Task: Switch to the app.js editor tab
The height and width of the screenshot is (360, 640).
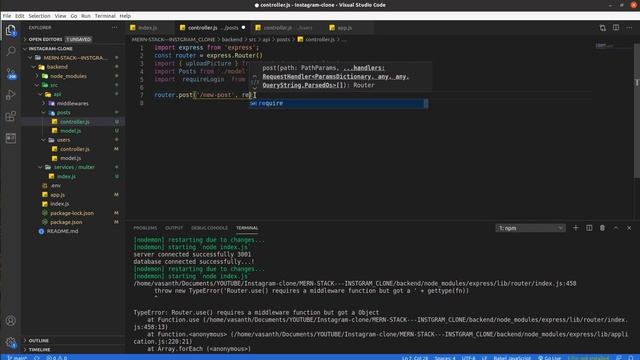Action: click(x=344, y=28)
